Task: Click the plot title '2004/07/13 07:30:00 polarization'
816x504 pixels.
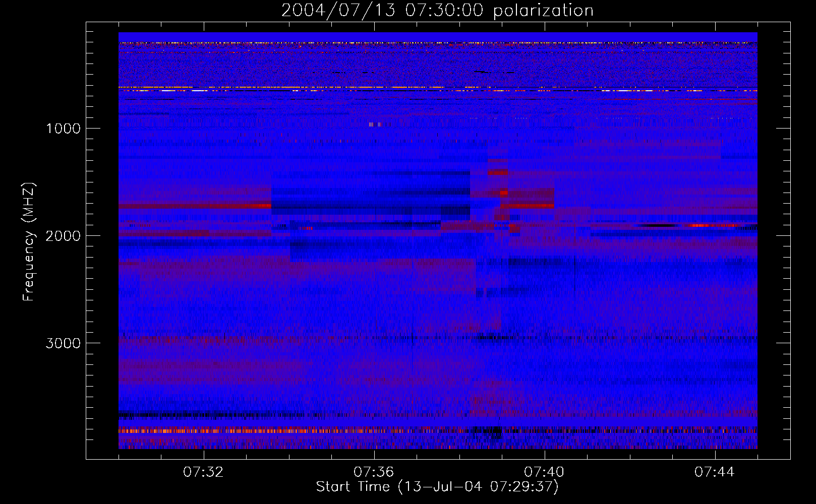Action: pos(437,11)
